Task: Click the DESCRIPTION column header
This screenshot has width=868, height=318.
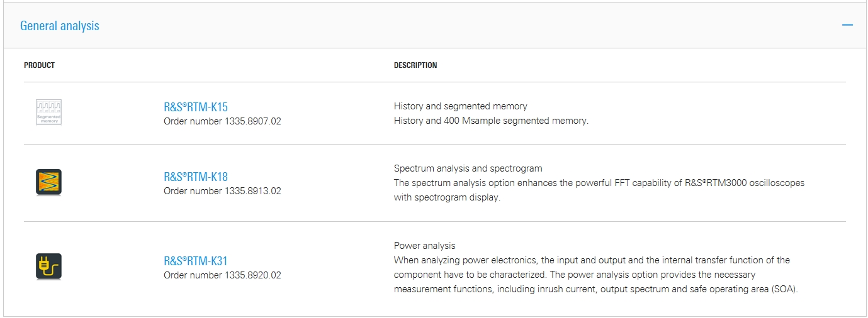Action: 415,65
